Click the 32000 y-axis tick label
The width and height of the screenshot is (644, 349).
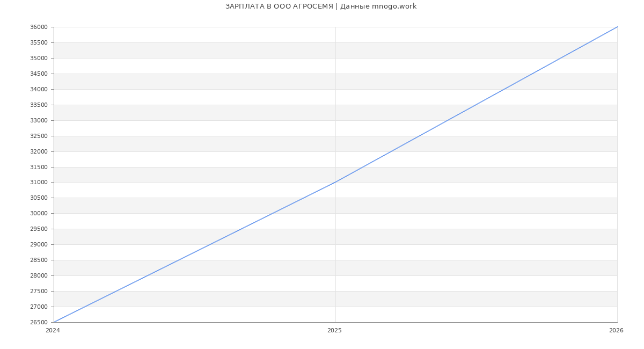[x=39, y=151]
